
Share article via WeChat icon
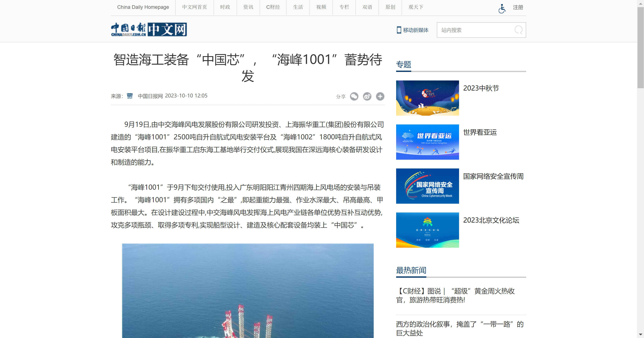[x=354, y=96]
